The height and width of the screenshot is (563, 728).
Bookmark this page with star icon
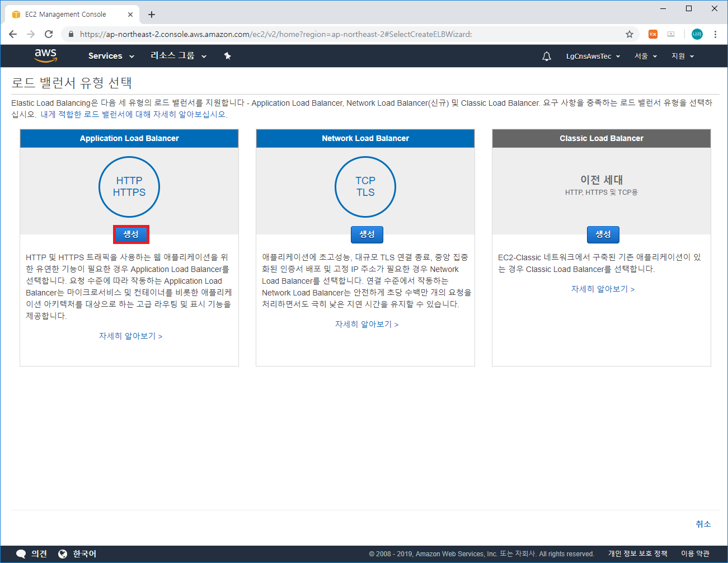tap(630, 34)
